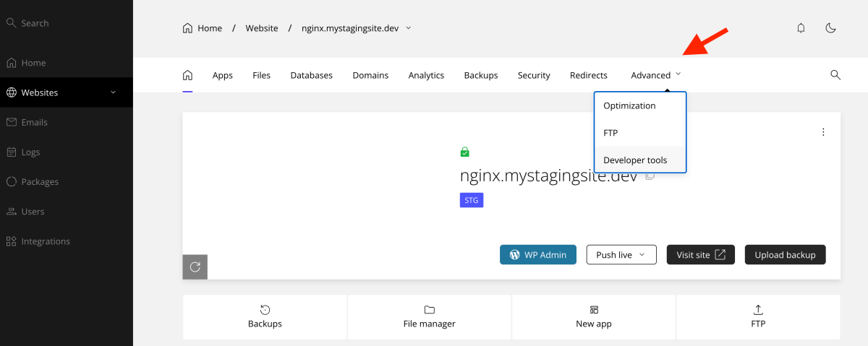
Task: Collapse the Websites sidebar chevron
Action: [x=113, y=92]
